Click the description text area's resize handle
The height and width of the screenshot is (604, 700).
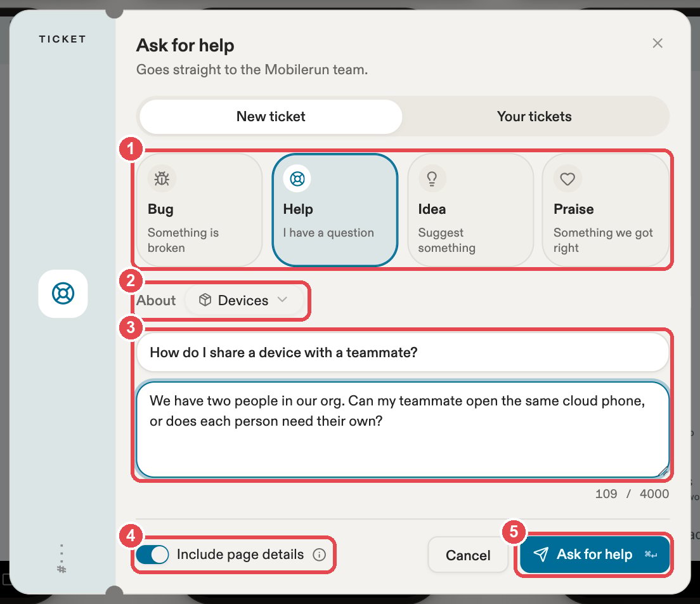663,471
